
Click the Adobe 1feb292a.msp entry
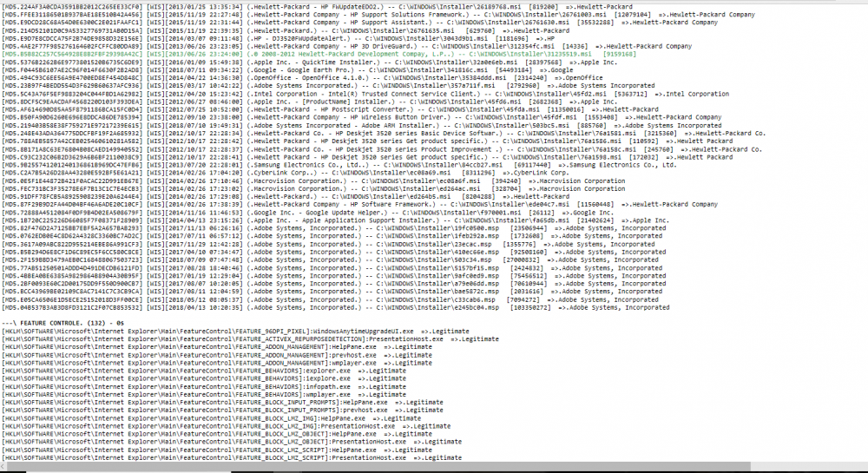[332, 236]
